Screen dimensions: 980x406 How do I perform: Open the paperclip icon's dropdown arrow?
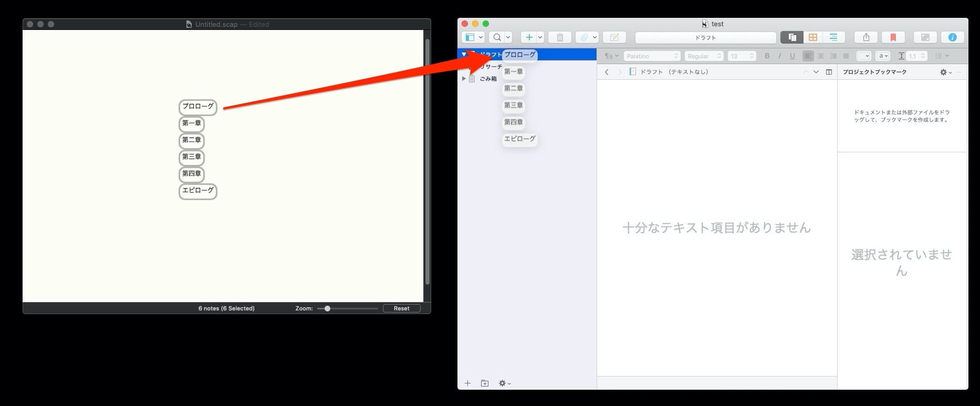point(595,37)
